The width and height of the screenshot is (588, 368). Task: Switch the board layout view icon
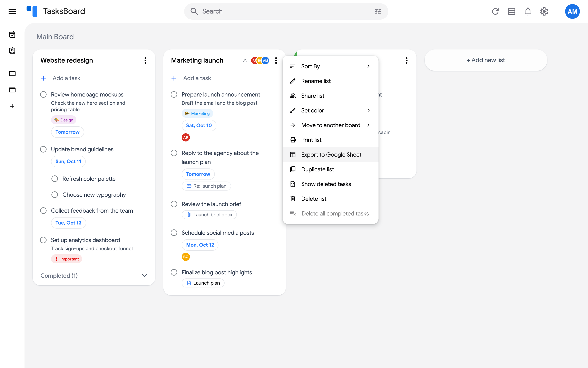tap(511, 11)
